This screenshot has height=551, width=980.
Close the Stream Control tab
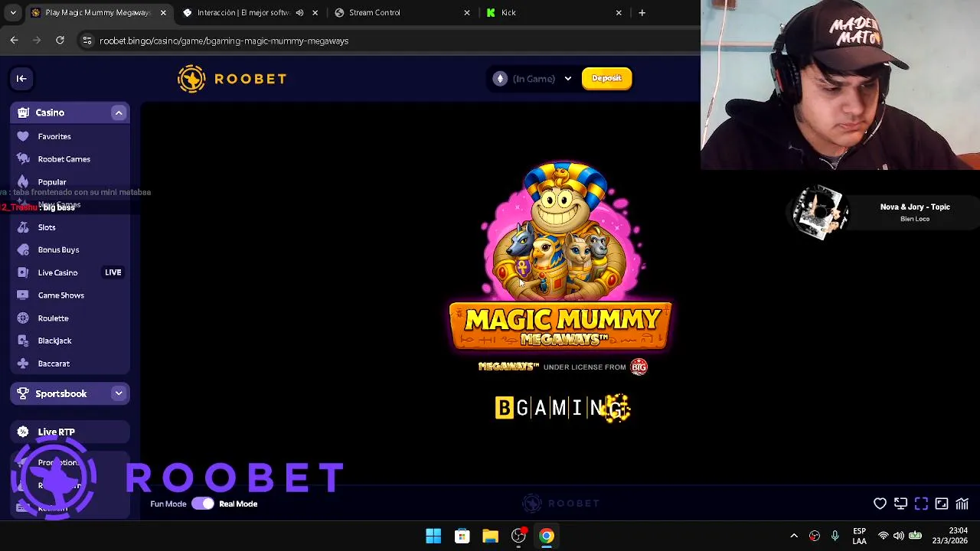point(467,13)
